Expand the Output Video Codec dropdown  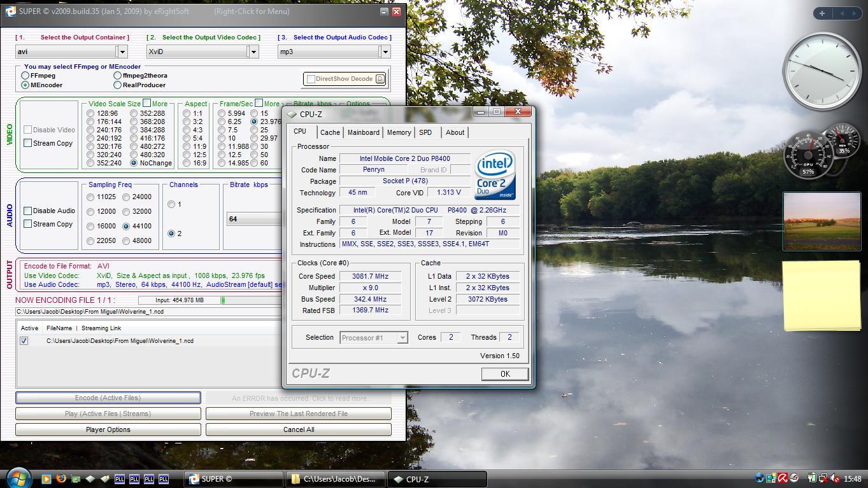tap(253, 52)
